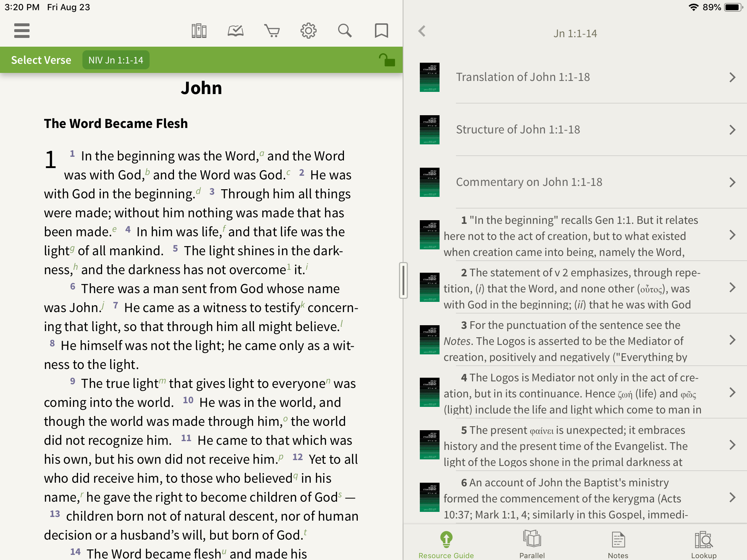
Task: Tap book cover thumbnail beside Translation entry
Action: pos(430,77)
